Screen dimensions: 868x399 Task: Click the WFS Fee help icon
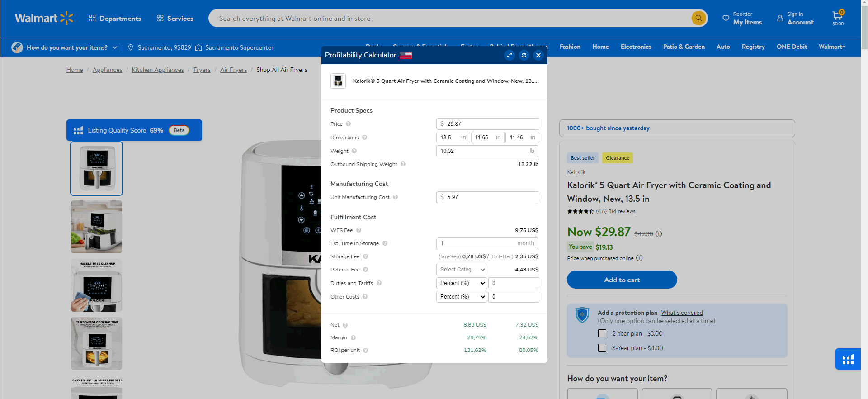coord(359,230)
